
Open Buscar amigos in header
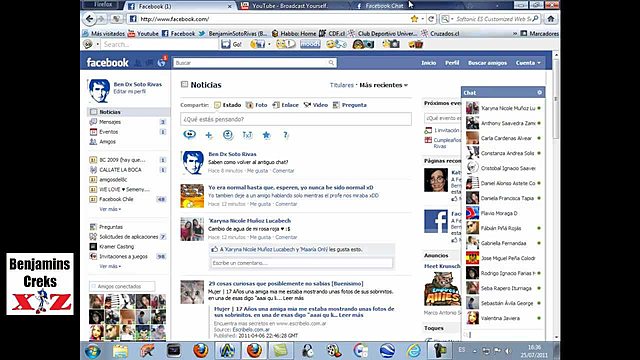tap(487, 63)
